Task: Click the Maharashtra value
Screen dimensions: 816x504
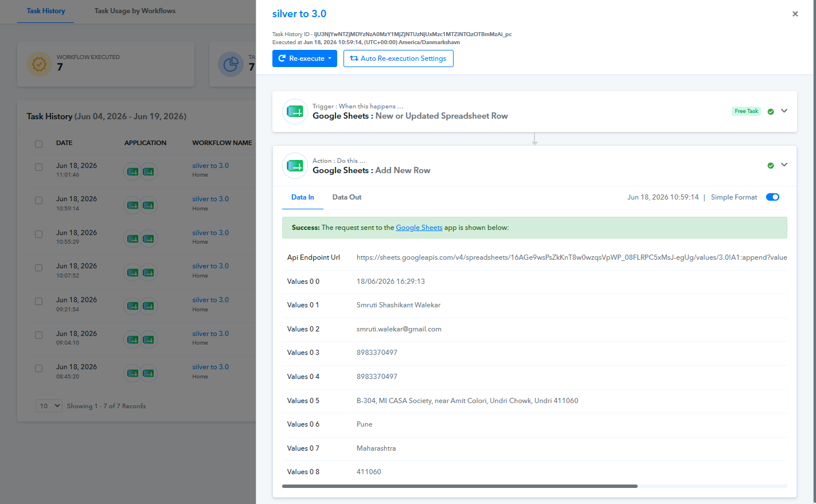Action: click(x=376, y=448)
